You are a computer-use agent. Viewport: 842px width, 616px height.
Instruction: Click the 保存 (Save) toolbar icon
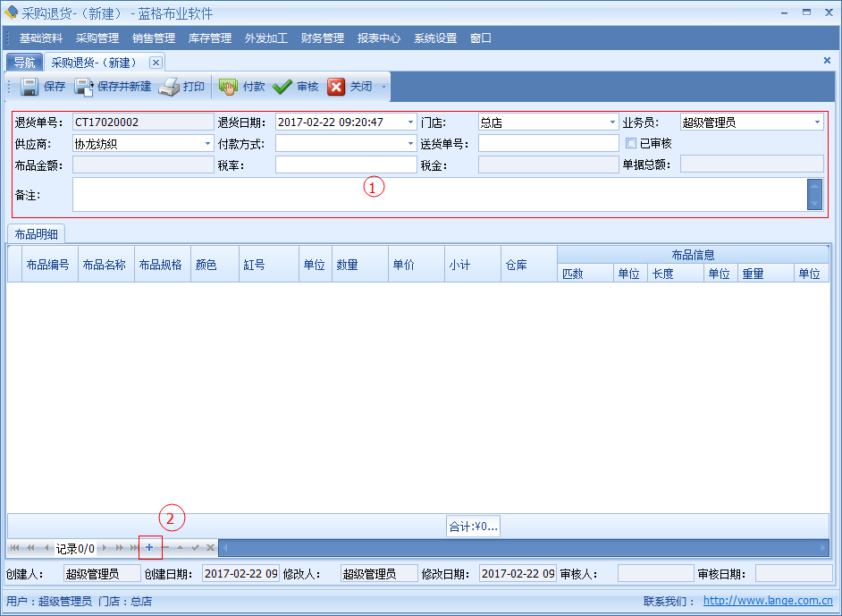29,87
